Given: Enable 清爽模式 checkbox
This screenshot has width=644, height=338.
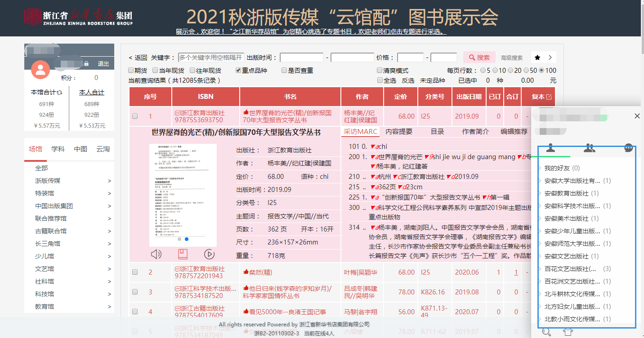Looking at the screenshot, I should coord(380,71).
